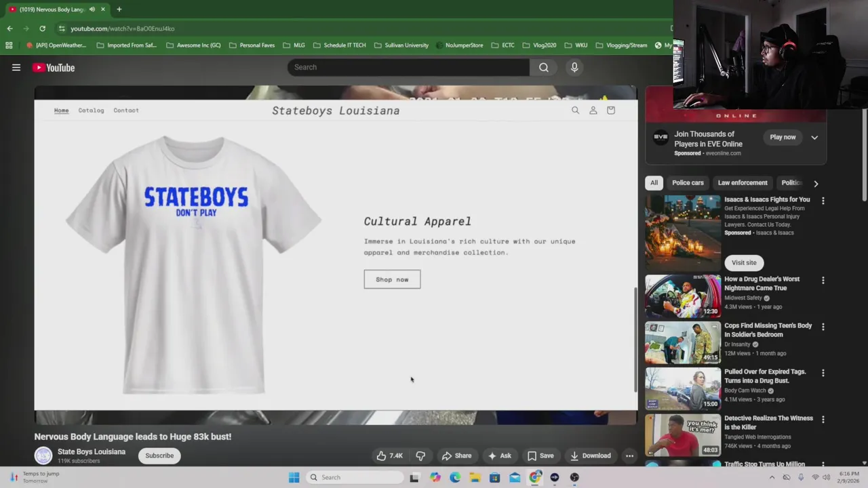The height and width of the screenshot is (488, 868).
Task: Open State Boys Louisiana channel name link
Action: (92, 451)
